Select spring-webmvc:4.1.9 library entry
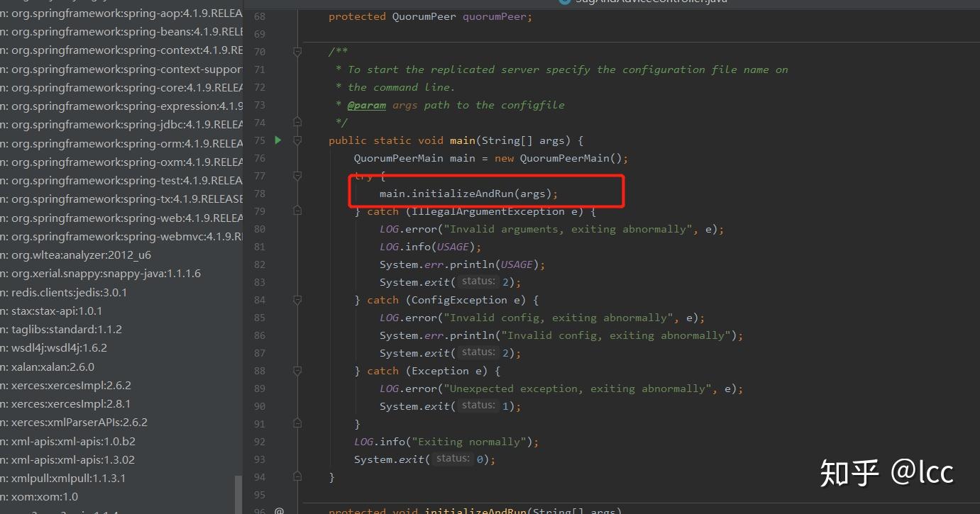Image resolution: width=980 pixels, height=514 pixels. coord(121,236)
